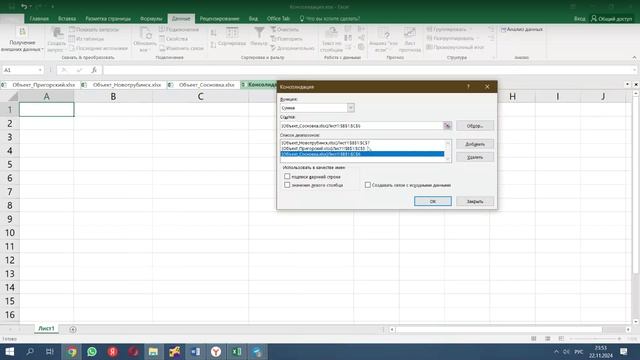This screenshot has width=640, height=360.
Task: Open Google Chrome from the taskbar
Action: [72, 351]
